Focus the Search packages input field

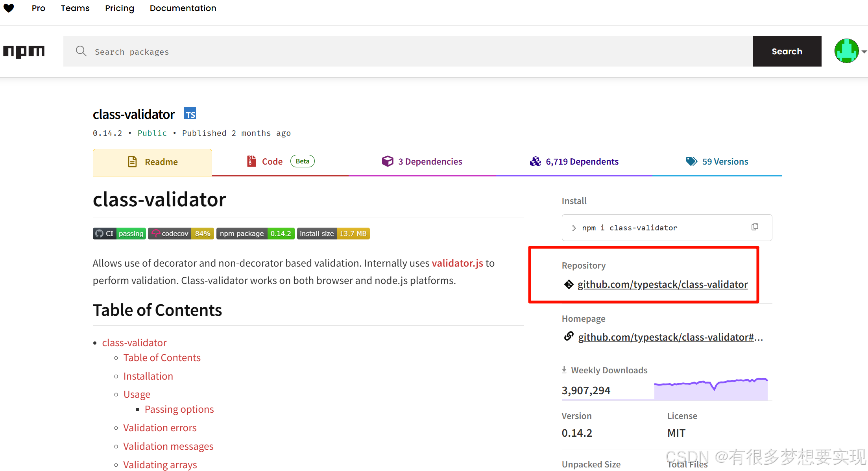coord(408,51)
